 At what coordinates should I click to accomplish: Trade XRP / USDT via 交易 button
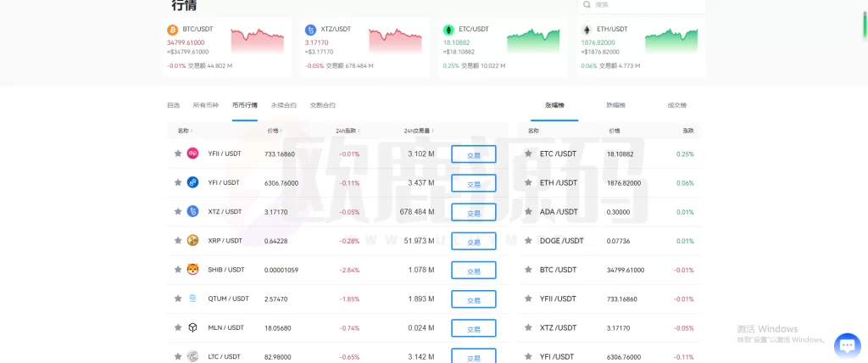tap(473, 241)
